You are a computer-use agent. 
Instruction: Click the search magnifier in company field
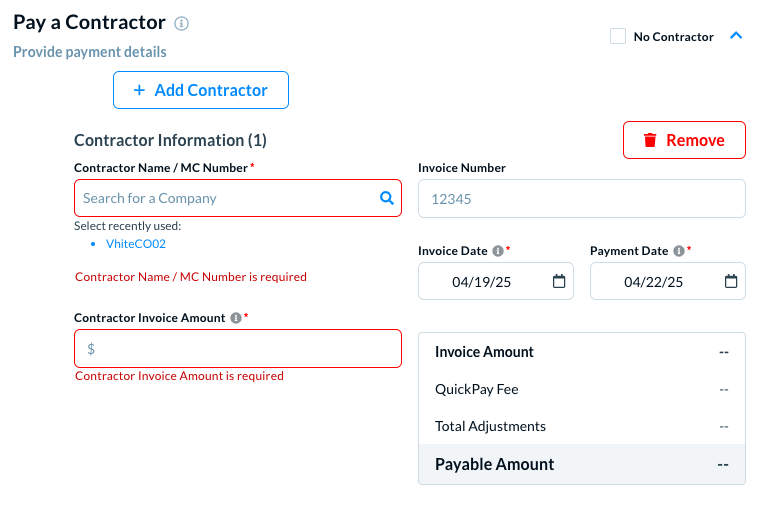[x=387, y=198]
